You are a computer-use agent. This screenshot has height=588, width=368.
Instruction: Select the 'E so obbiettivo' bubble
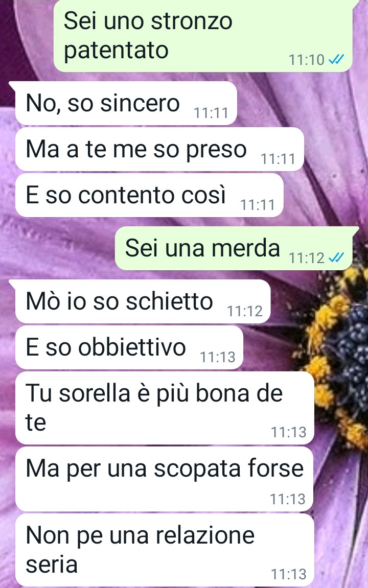tap(129, 347)
